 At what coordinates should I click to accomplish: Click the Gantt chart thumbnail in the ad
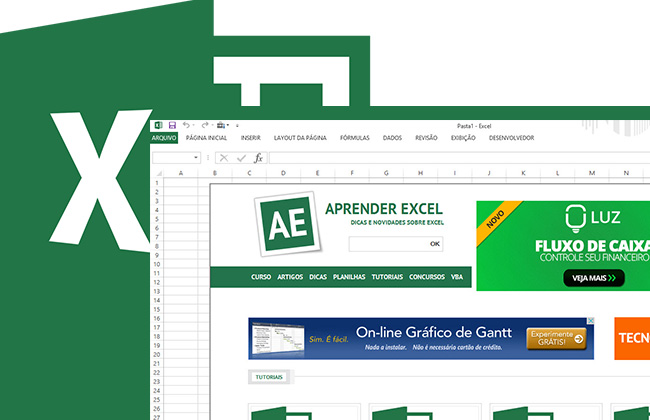tap(277, 338)
